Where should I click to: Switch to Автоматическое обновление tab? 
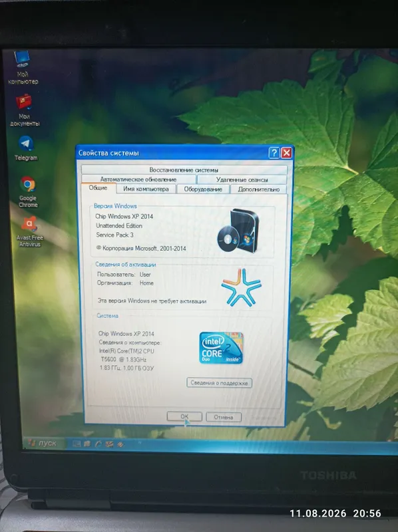tap(138, 179)
